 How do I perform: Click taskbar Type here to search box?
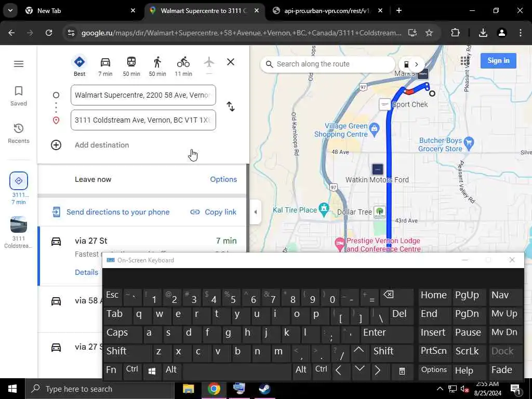[100, 389]
